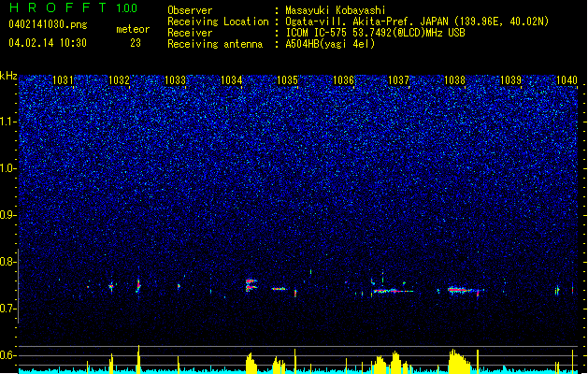Click the time marker 1032

(x=119, y=80)
